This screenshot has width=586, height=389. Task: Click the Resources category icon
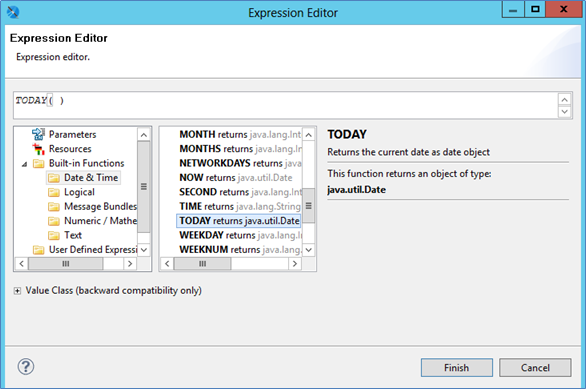38,149
